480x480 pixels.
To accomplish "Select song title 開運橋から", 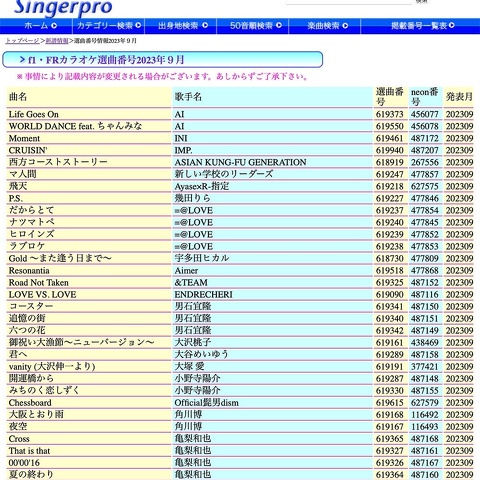I will point(31,378).
